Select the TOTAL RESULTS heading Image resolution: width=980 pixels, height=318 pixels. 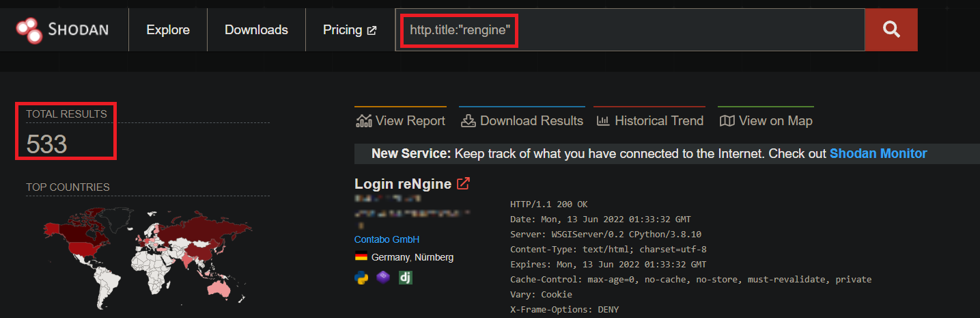click(66, 114)
